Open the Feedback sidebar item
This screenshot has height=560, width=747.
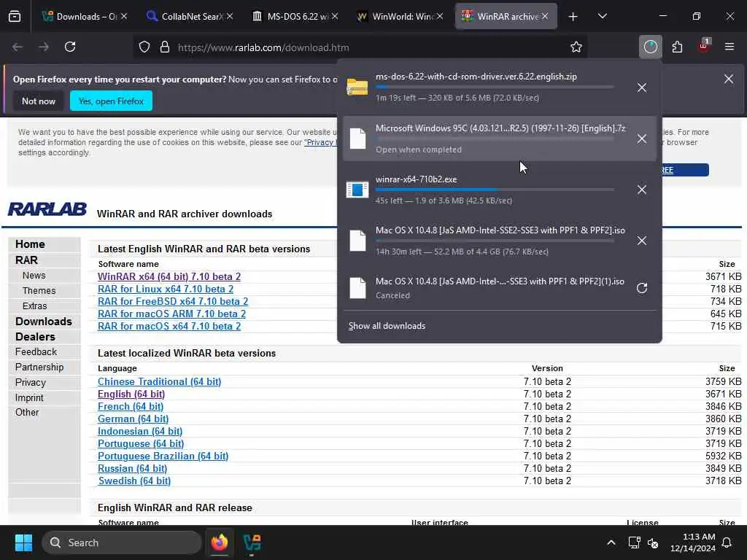[36, 352]
